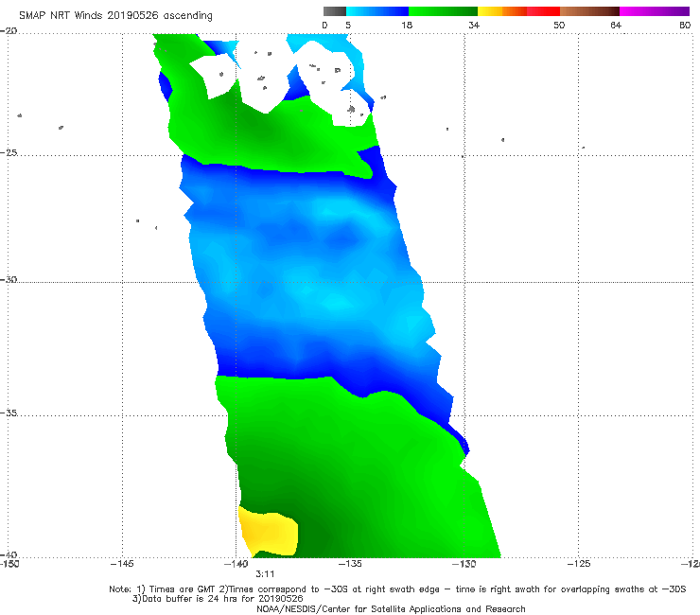Click the blue segment of the wind color bar
The height and width of the screenshot is (615, 700).
tap(377, 11)
